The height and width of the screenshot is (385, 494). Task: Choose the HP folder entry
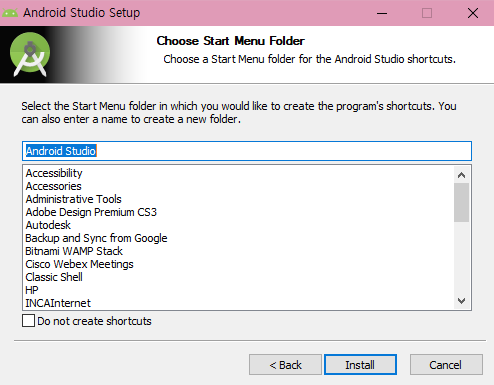(32, 290)
